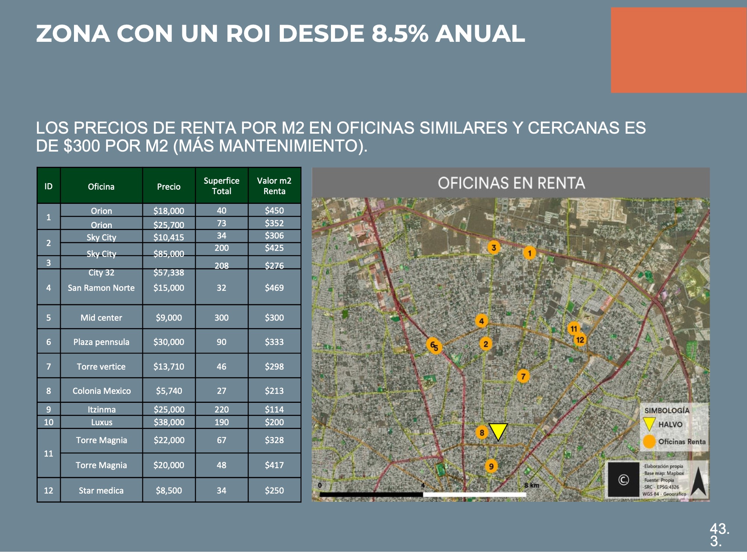Screen dimensions: 747x560
Task: Click map marker number 7
Action: (523, 376)
